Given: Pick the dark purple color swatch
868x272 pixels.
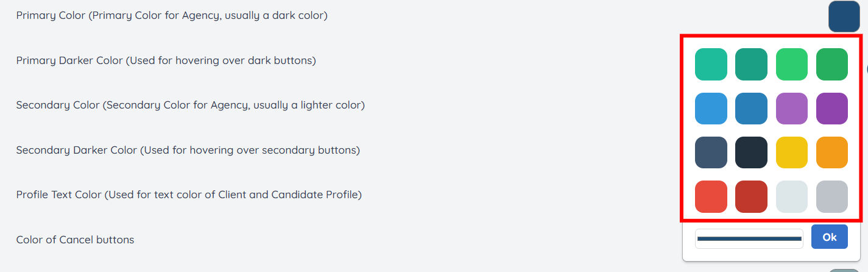Looking at the screenshot, I should (831, 109).
